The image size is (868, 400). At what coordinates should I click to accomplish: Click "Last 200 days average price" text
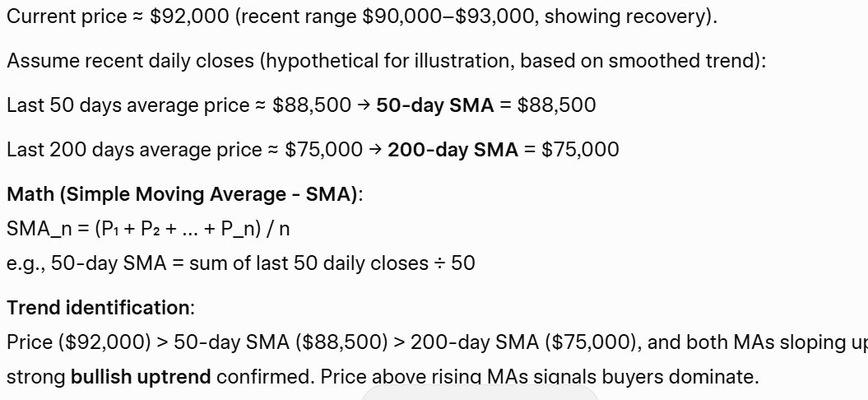tap(133, 150)
